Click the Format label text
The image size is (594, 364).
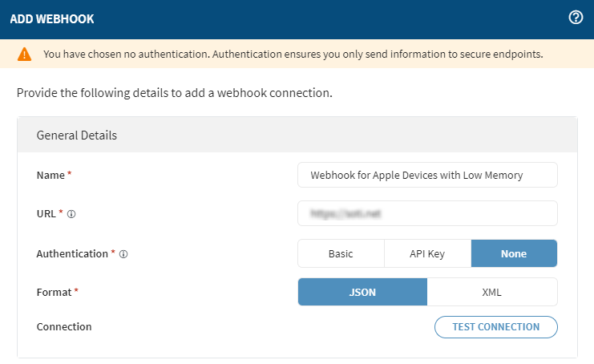(x=55, y=292)
